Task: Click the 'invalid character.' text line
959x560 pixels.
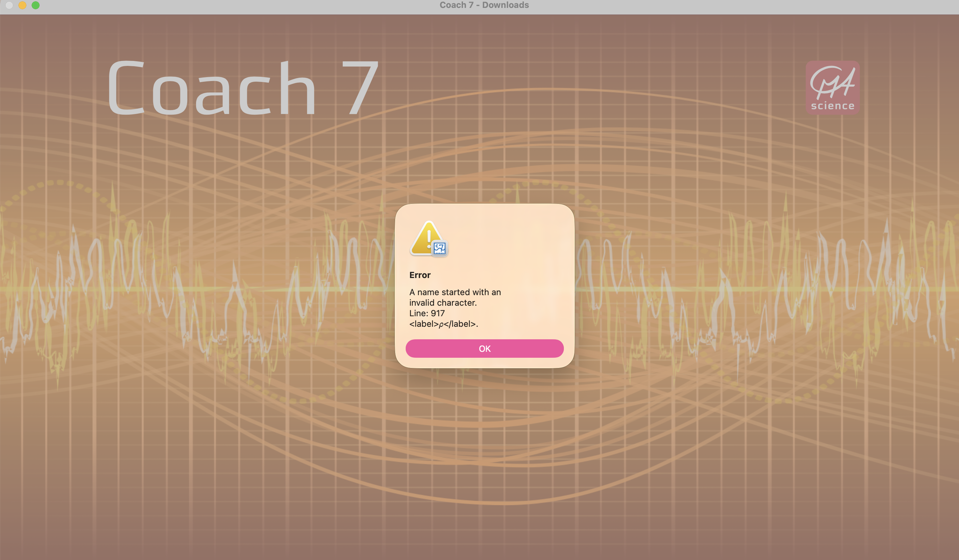Action: [x=443, y=303]
